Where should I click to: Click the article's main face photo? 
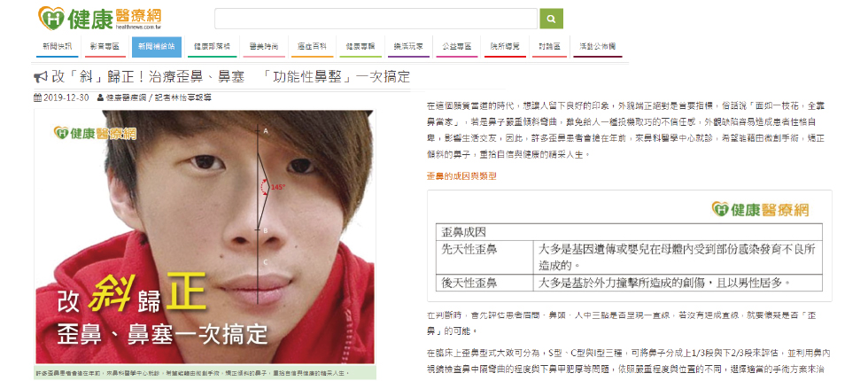tap(205, 237)
